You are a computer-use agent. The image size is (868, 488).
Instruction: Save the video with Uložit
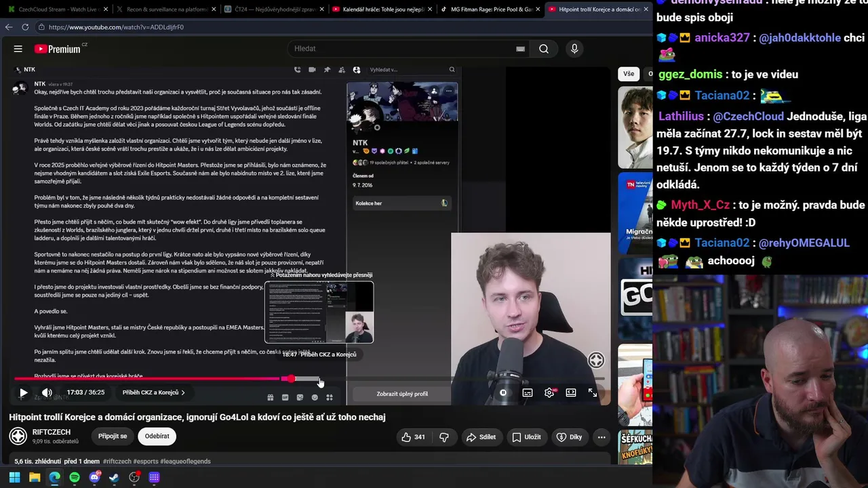click(x=526, y=437)
